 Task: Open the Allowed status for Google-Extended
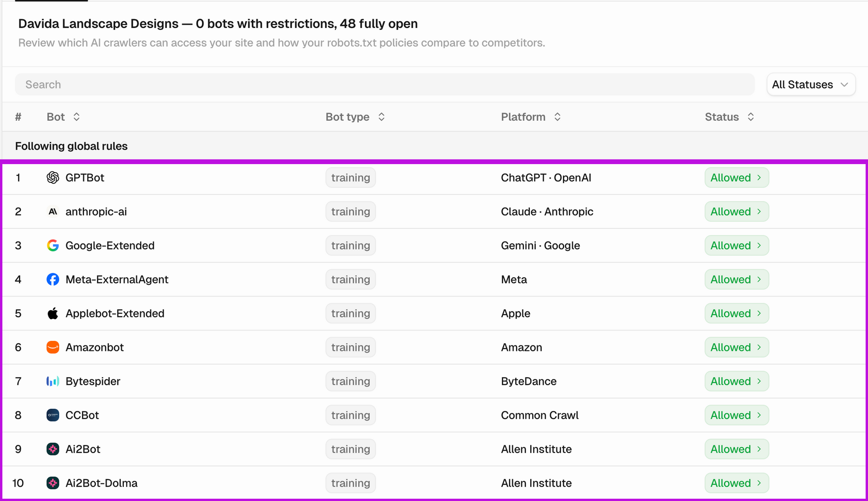pyautogui.click(x=736, y=246)
